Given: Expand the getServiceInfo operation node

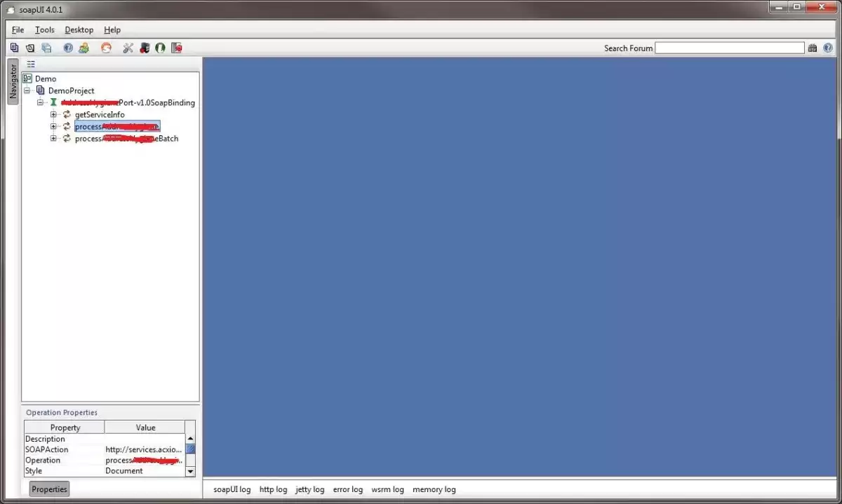Looking at the screenshot, I should coord(53,114).
